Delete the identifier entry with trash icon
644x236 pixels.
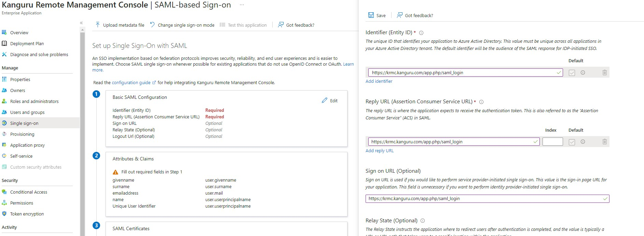tap(604, 73)
